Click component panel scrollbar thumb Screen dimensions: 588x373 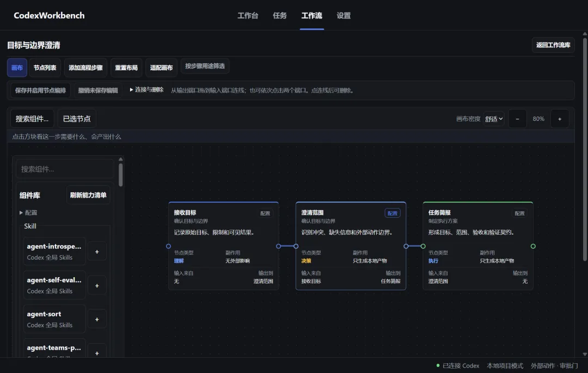[120, 175]
